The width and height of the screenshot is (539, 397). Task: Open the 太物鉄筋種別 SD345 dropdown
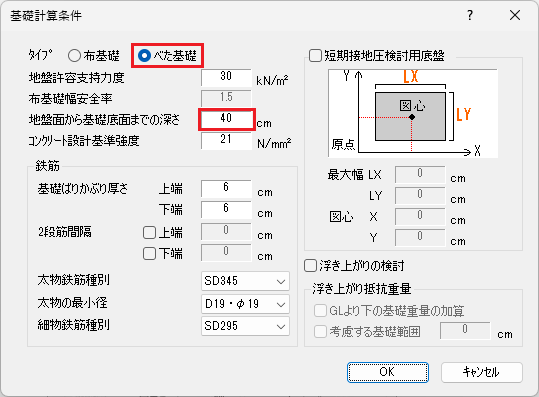pyautogui.click(x=245, y=281)
